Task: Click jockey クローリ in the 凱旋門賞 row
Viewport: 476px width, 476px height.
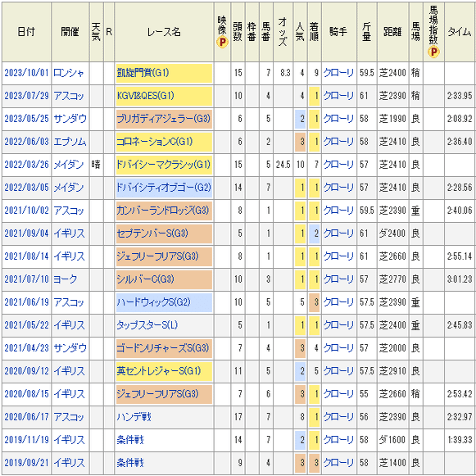Action: [x=338, y=73]
